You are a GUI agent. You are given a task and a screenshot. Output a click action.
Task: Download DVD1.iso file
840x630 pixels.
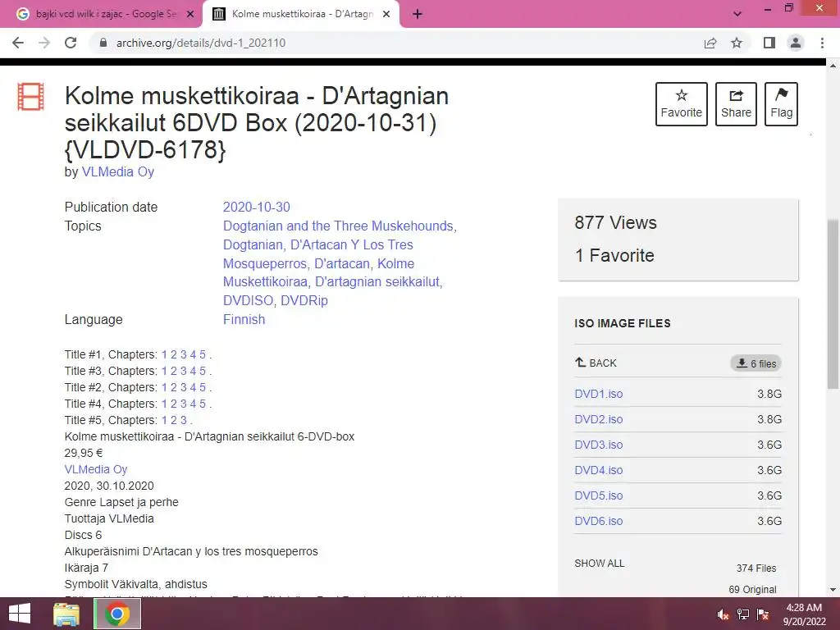click(598, 394)
